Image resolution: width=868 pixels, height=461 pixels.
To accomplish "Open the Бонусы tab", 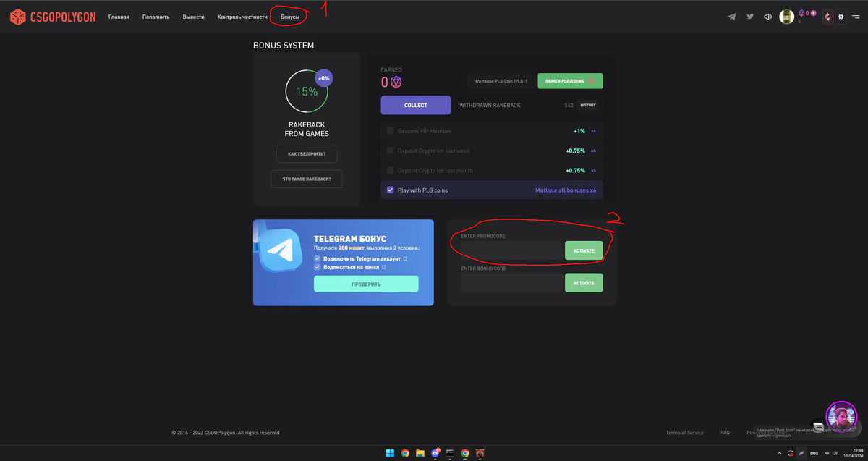I will coord(290,17).
